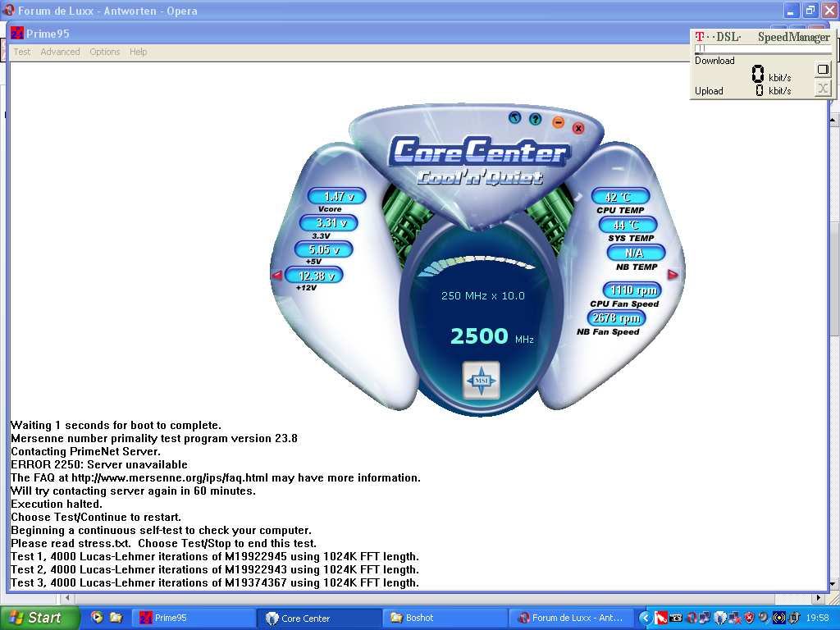Click the Core Center shield tray icon

[x=720, y=618]
